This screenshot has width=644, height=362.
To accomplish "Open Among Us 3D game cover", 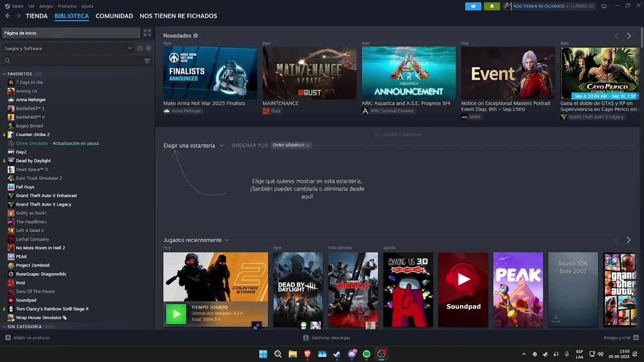I will click(x=408, y=290).
